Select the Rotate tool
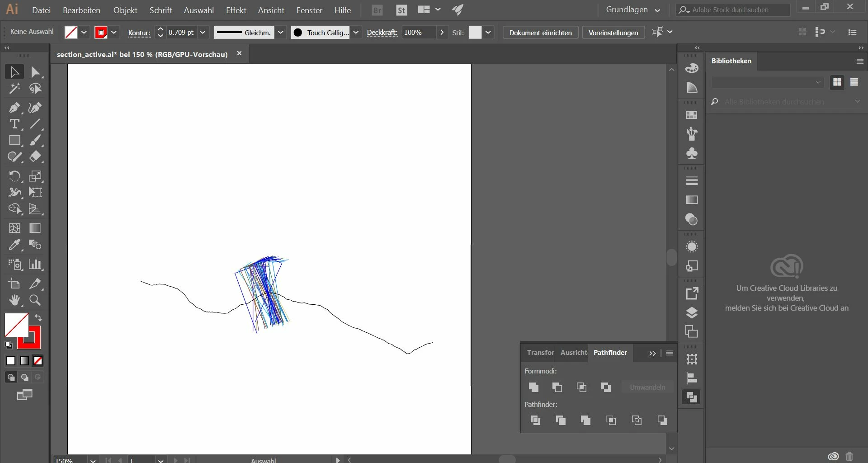This screenshot has height=463, width=868. point(14,176)
